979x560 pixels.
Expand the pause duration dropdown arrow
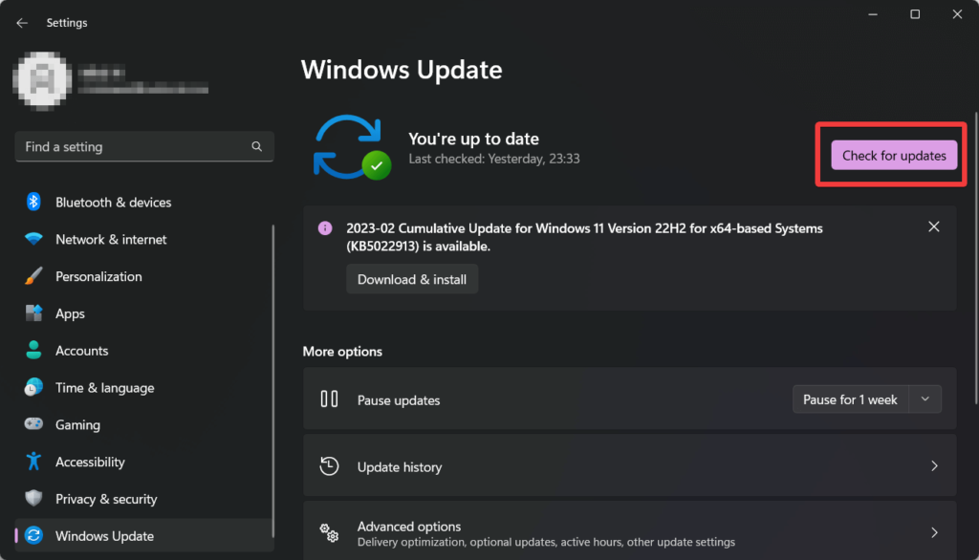(925, 399)
